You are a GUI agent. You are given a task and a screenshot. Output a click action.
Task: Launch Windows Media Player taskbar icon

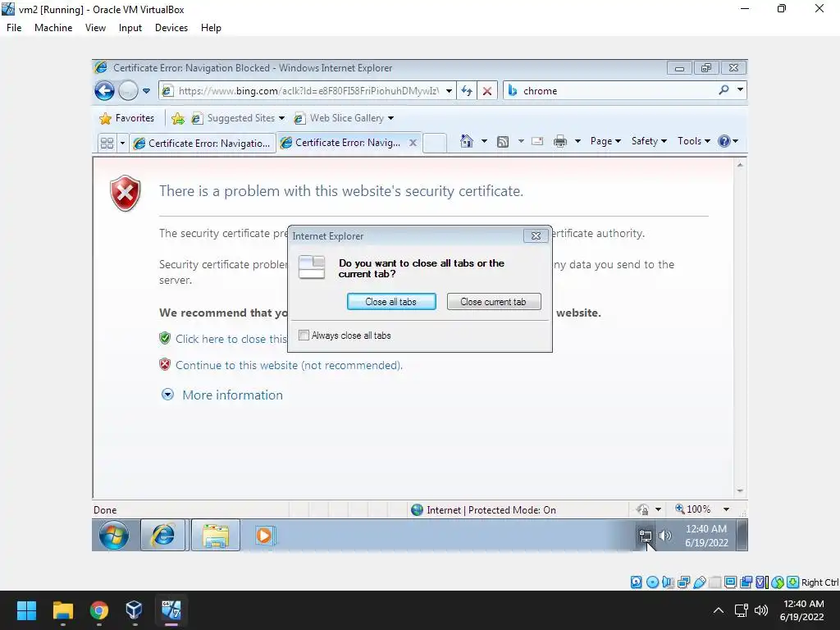pos(264,535)
